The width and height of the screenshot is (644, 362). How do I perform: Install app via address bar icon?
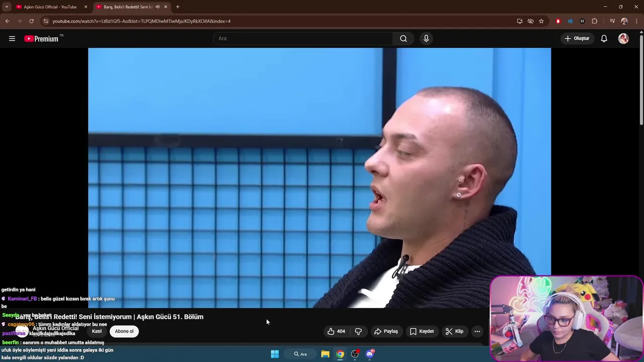click(520, 21)
